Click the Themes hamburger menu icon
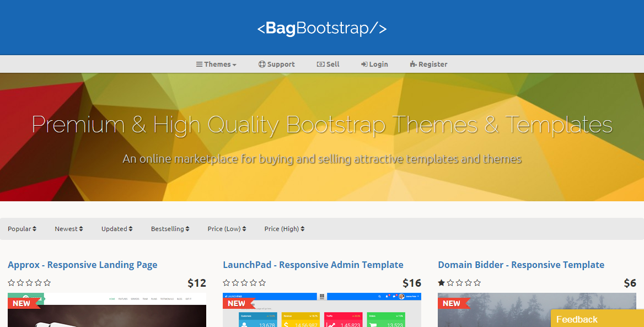The width and height of the screenshot is (644, 327). tap(199, 65)
